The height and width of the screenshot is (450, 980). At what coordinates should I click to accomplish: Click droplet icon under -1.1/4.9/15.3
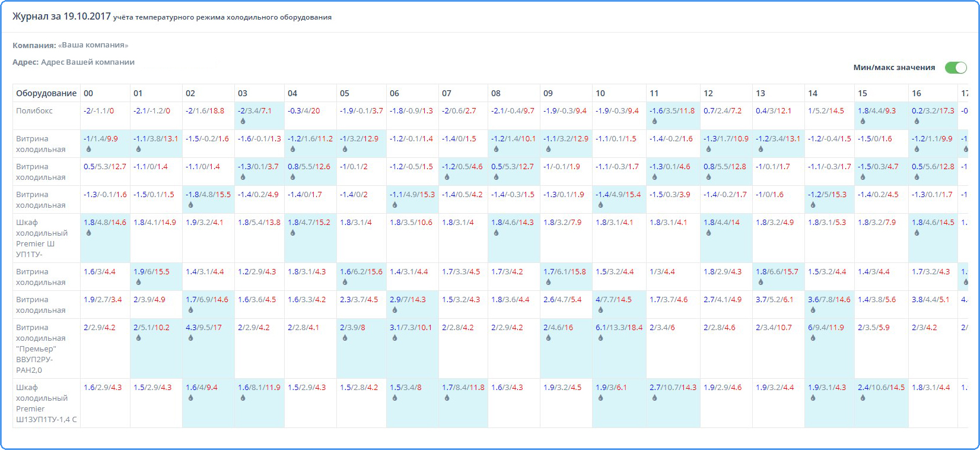pyautogui.click(x=394, y=205)
